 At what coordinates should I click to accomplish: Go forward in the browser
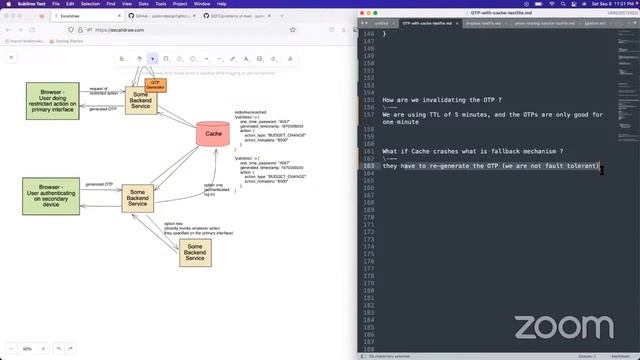click(20, 30)
